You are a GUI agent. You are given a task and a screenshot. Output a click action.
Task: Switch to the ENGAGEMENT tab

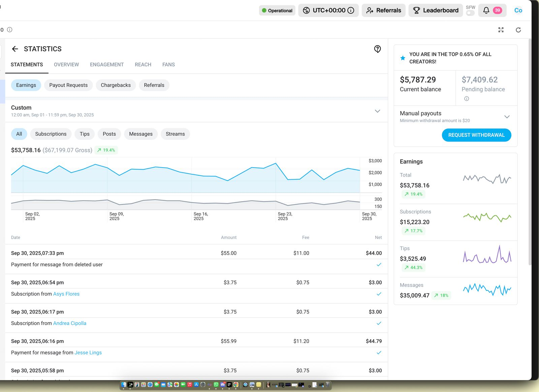pyautogui.click(x=106, y=64)
